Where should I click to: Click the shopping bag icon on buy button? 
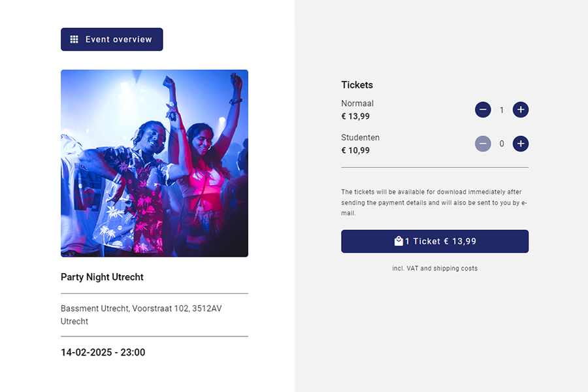[399, 241]
